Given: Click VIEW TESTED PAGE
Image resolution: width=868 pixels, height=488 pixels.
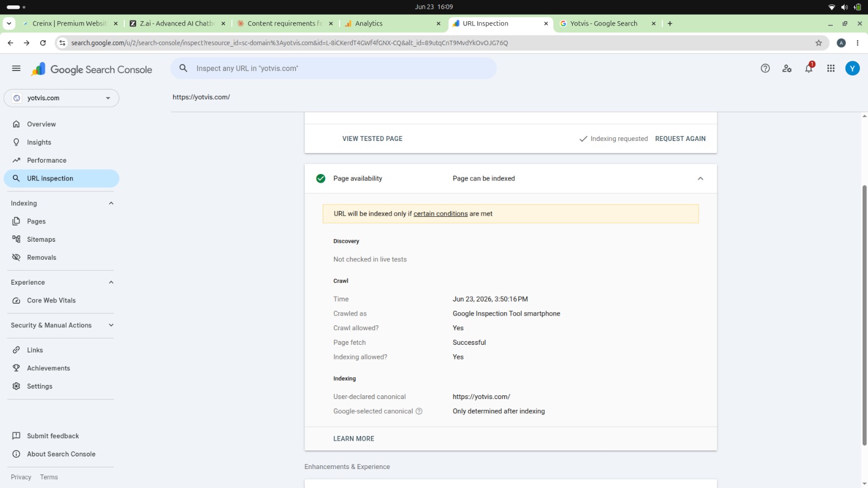Looking at the screenshot, I should [x=372, y=139].
